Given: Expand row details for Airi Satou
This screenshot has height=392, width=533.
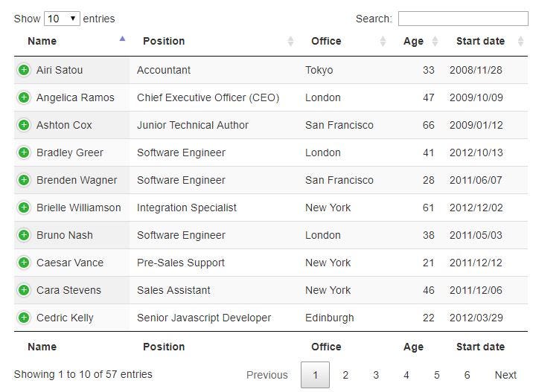Looking at the screenshot, I should pyautogui.click(x=24, y=70).
